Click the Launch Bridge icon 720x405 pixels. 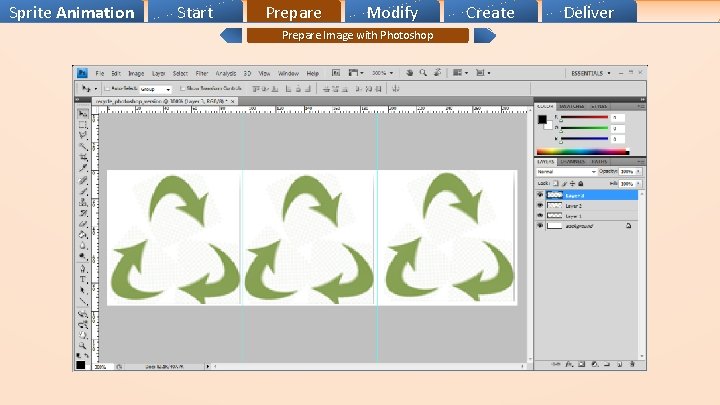[336, 73]
